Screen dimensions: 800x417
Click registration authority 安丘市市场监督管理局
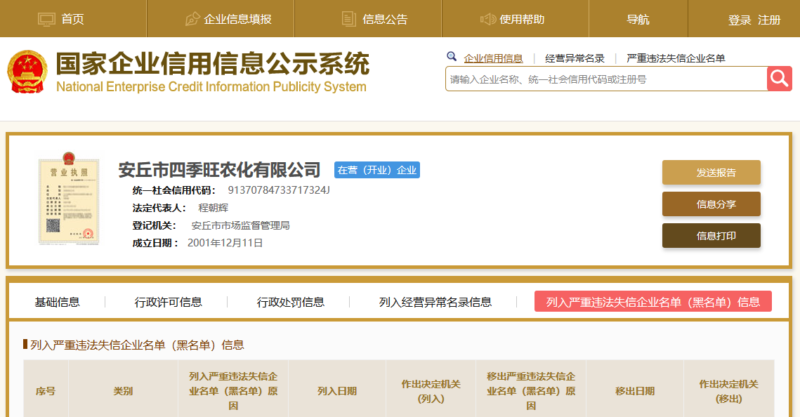pyautogui.click(x=240, y=226)
